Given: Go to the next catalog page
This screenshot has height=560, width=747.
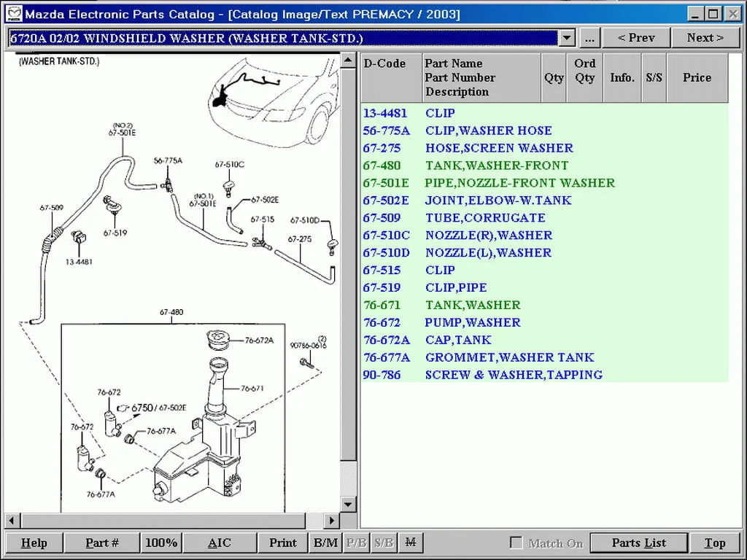Looking at the screenshot, I should [705, 38].
